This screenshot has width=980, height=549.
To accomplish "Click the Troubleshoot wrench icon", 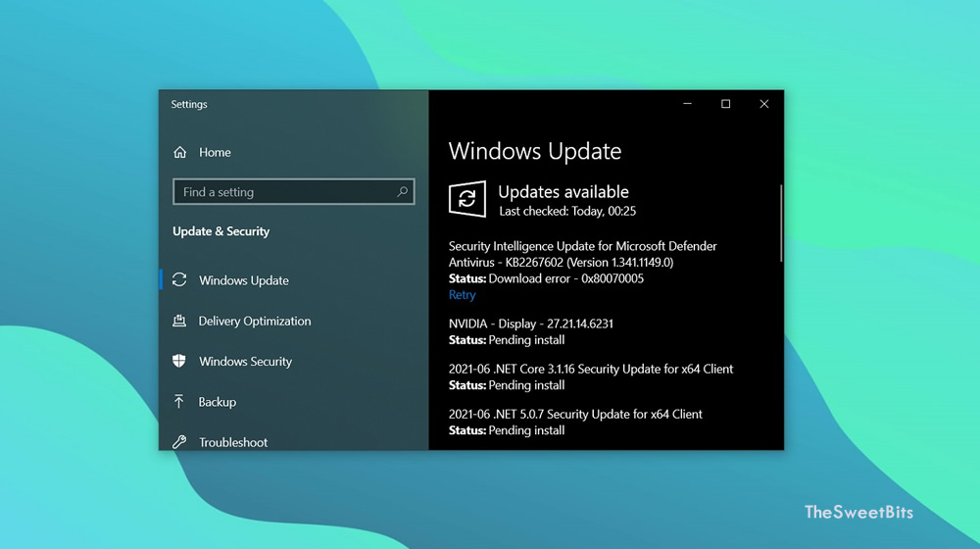I will pyautogui.click(x=179, y=442).
